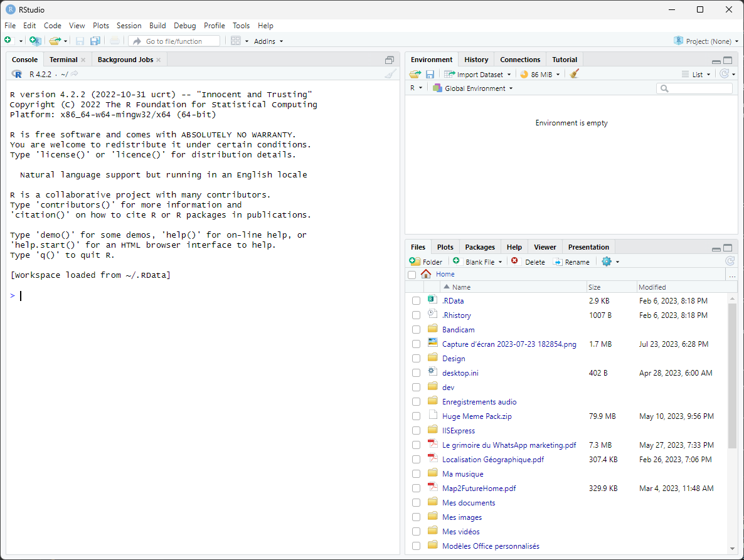The height and width of the screenshot is (560, 744).
Task: Click the view working directory arrow icon
Action: pos(75,74)
